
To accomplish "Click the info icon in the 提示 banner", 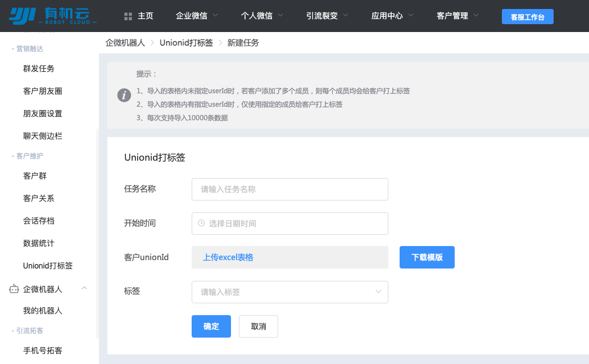I will pyautogui.click(x=124, y=95).
